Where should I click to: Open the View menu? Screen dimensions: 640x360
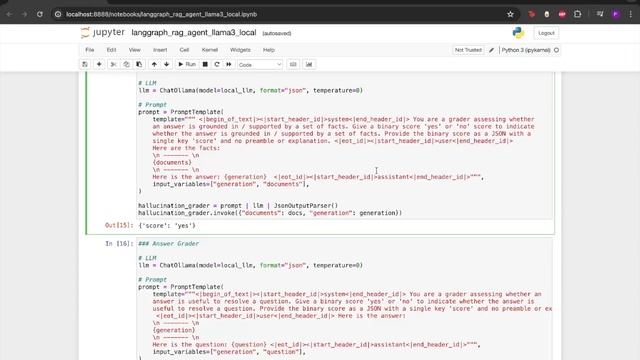tap(135, 50)
